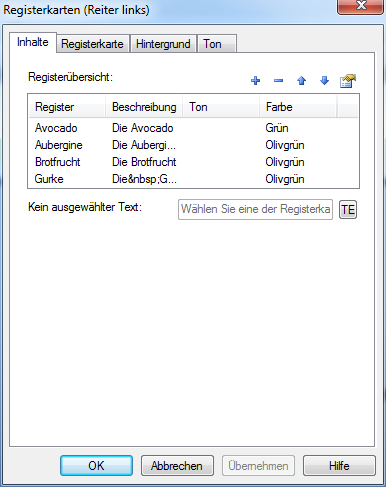Click the Farbe column header
The height and width of the screenshot is (487, 386).
click(x=298, y=107)
